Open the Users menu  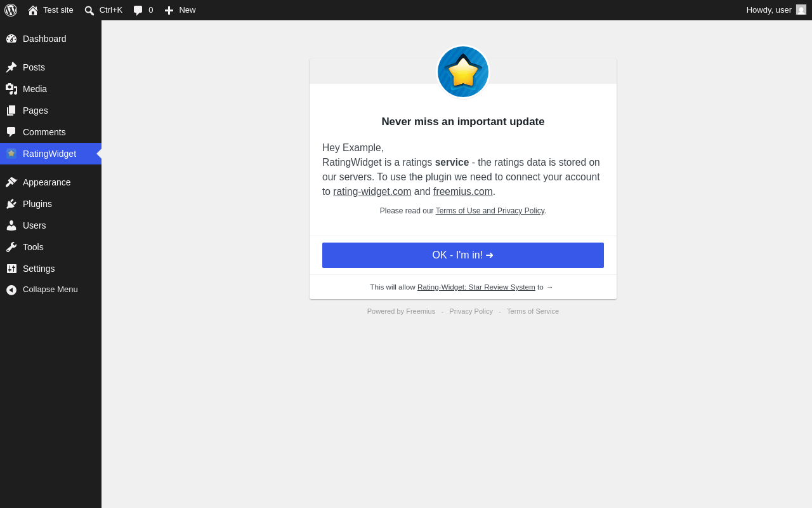pyautogui.click(x=51, y=225)
